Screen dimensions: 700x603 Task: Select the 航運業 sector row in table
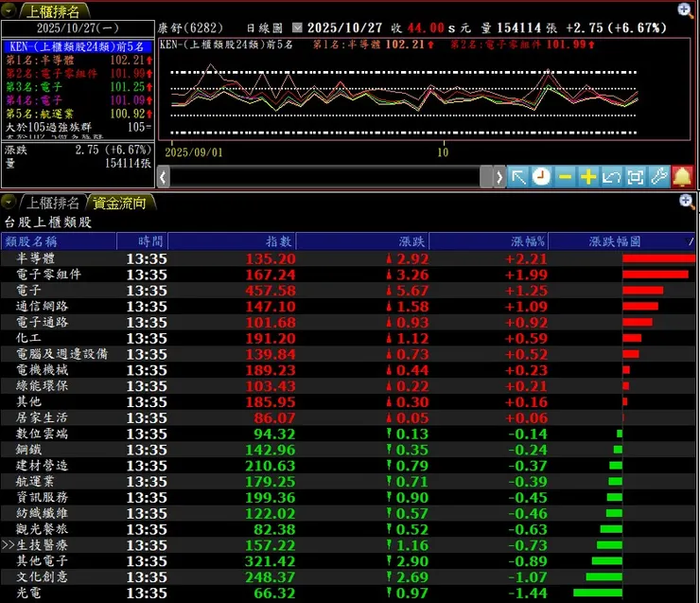tap(348, 482)
